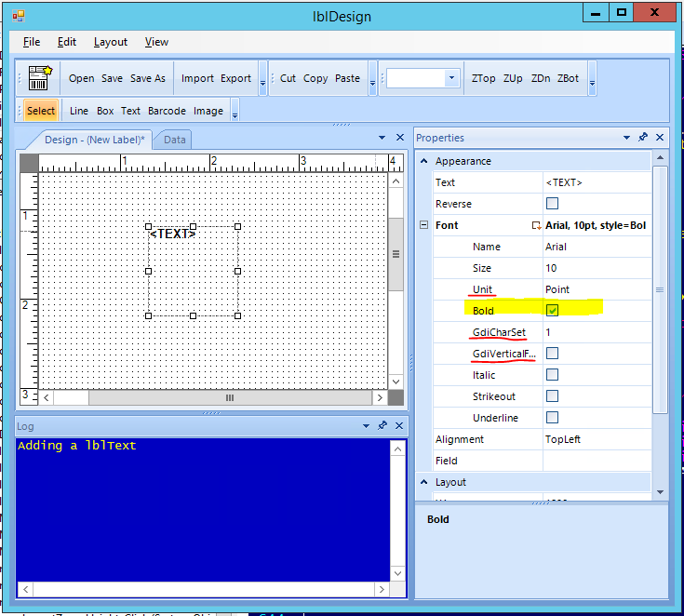Collapse the Appearance category
The image size is (684, 616).
pyautogui.click(x=423, y=161)
